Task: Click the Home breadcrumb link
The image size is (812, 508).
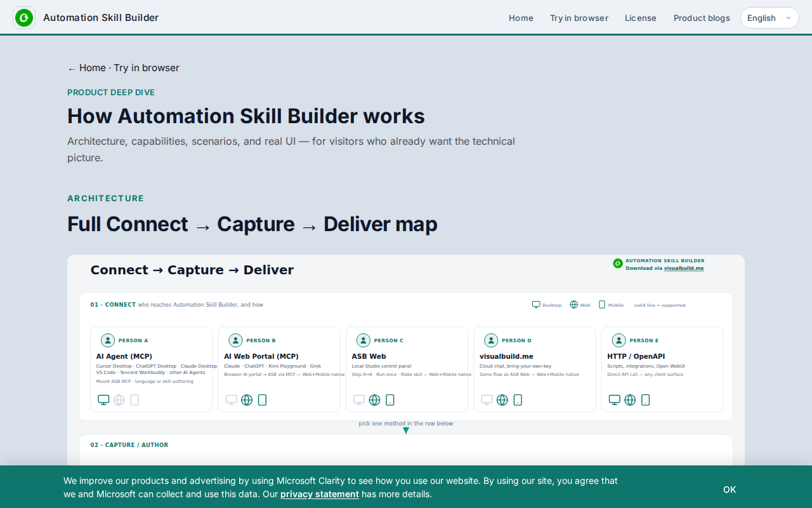Action: click(x=93, y=68)
